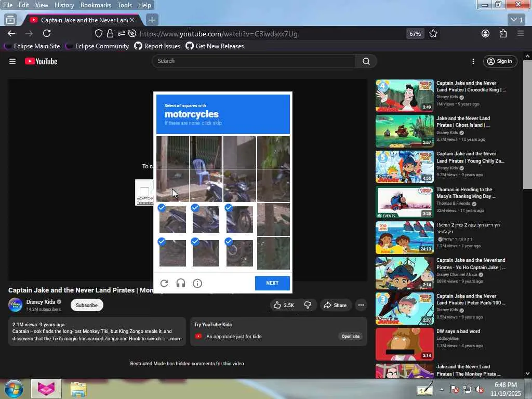Click the pink fox browser taskbar icon
Viewport: 532px width, 399px height.
[46, 389]
